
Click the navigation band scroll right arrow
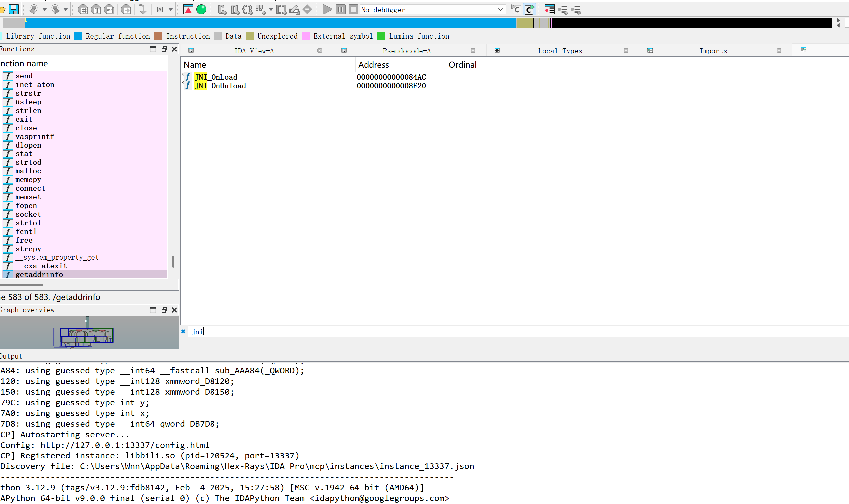tap(838, 20)
